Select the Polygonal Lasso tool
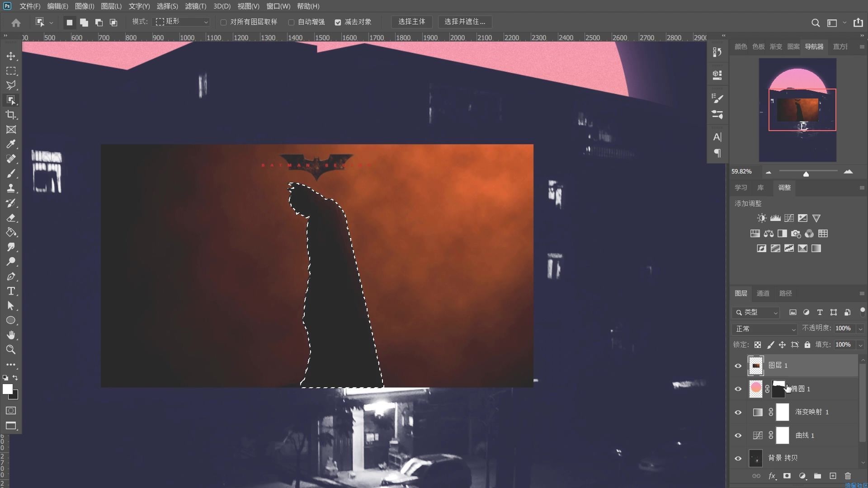 (x=11, y=85)
